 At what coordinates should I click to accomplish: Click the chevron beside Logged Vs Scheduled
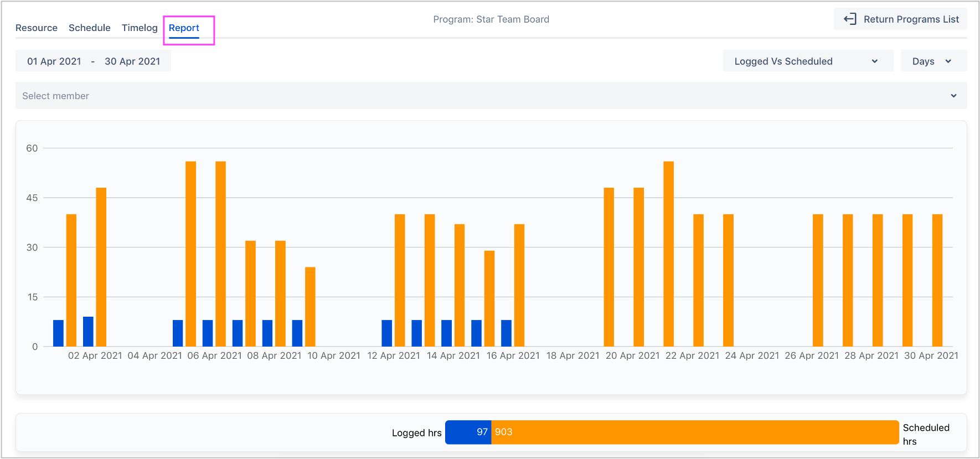[x=875, y=61]
